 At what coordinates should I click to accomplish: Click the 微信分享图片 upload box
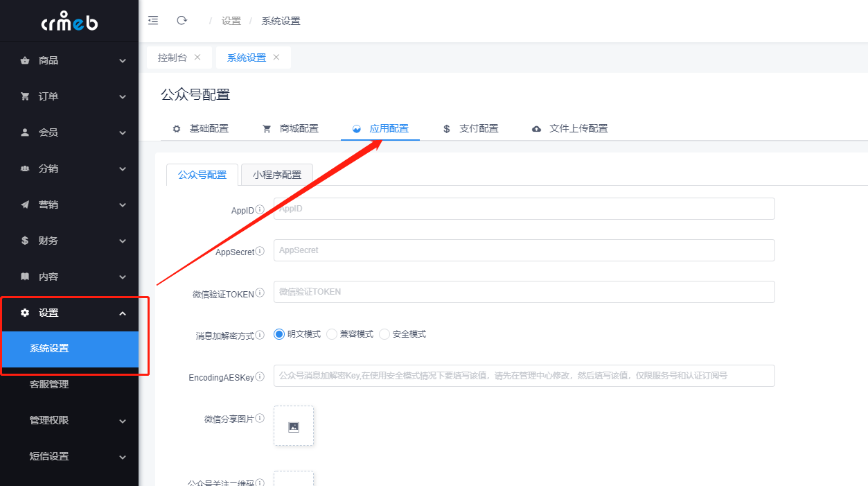tap(294, 426)
